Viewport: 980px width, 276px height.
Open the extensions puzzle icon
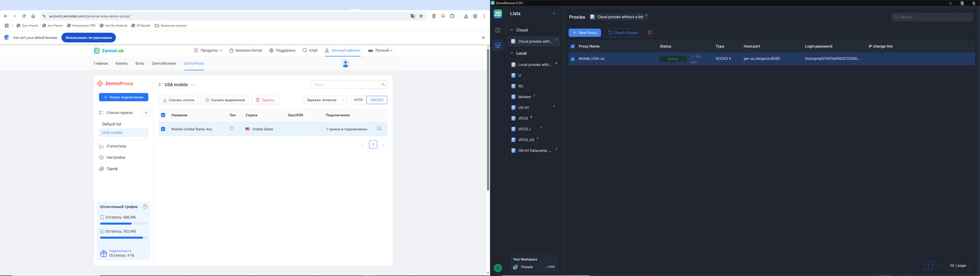tap(452, 16)
